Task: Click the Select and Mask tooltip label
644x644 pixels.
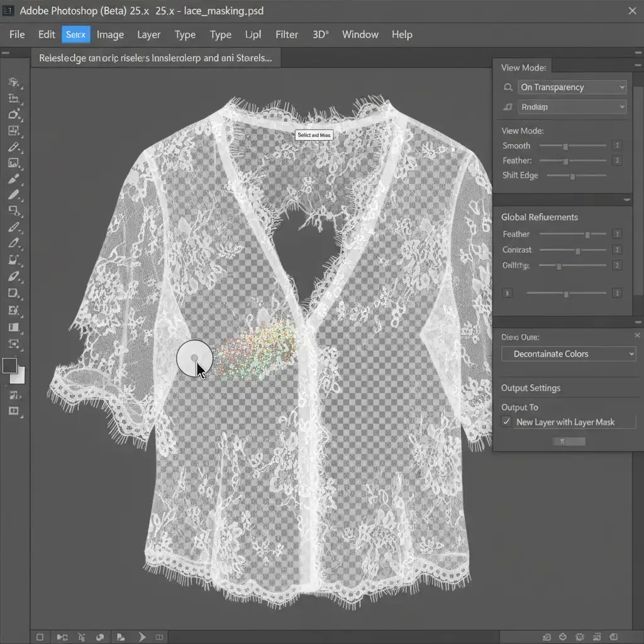Action: click(314, 135)
